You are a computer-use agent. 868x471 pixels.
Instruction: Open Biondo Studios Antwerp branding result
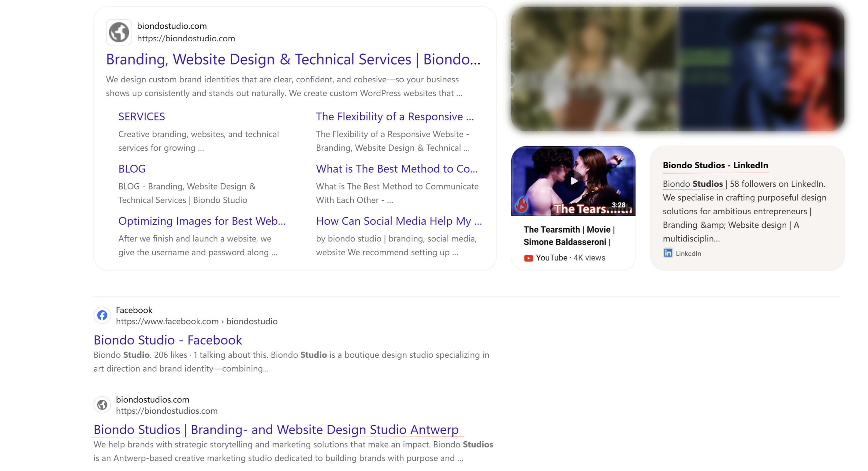click(276, 430)
